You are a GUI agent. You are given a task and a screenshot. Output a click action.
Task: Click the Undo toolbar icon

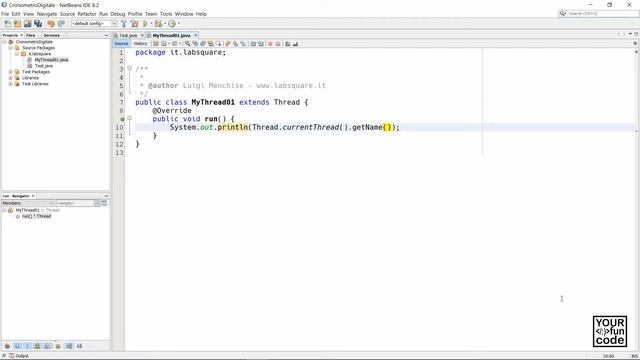click(51, 24)
